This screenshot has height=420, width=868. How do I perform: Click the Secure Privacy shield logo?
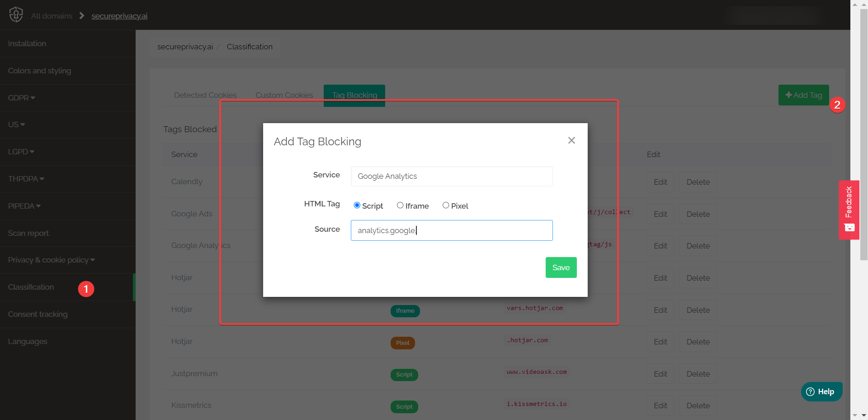(16, 14)
